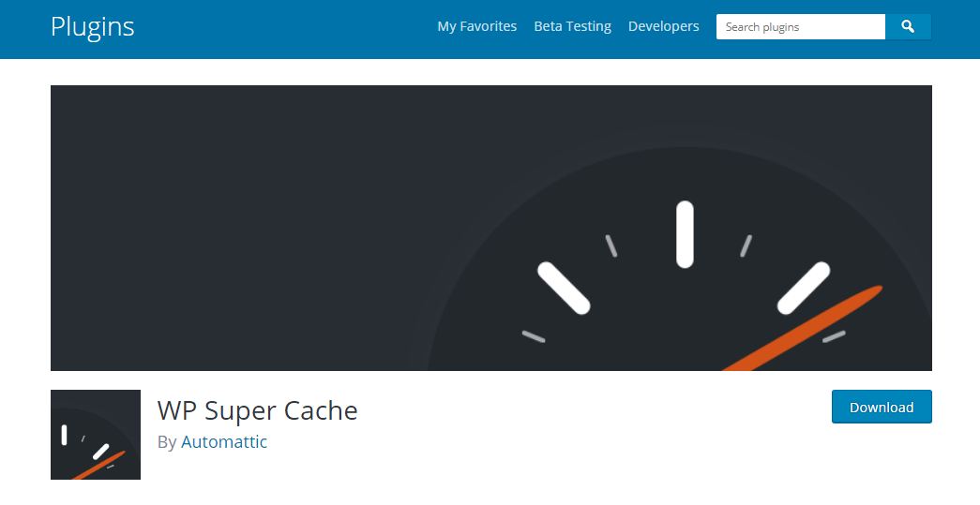Click the speedometer banner image

[x=491, y=228]
